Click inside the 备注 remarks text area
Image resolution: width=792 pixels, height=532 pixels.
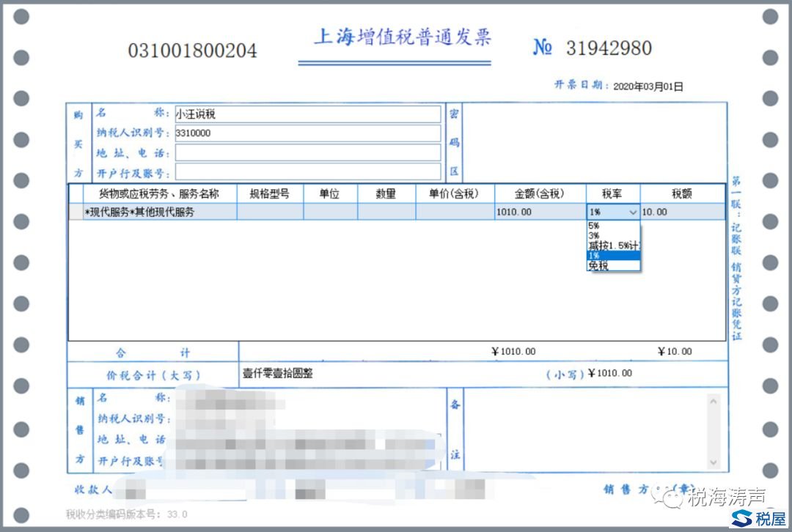click(586, 431)
